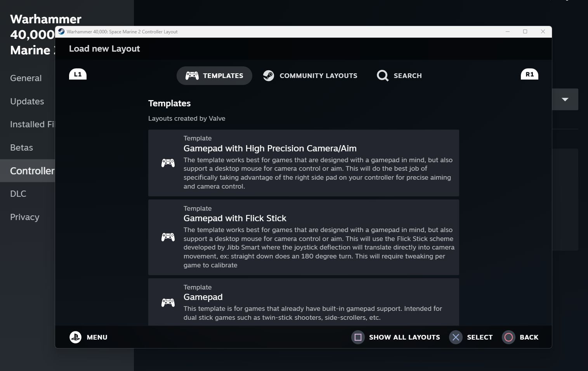Click the R1 shoulder button glyph
The image size is (588, 371).
tap(529, 74)
